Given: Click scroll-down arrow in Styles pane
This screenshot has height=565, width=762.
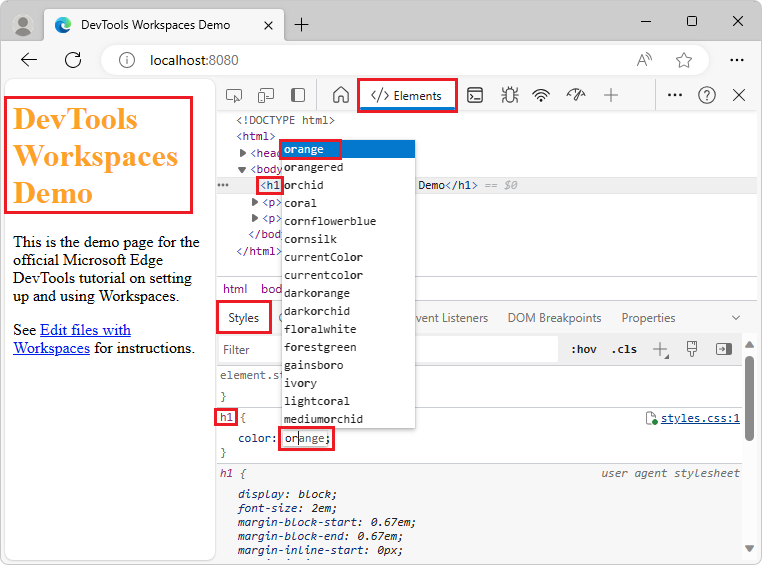Looking at the screenshot, I should [x=749, y=548].
